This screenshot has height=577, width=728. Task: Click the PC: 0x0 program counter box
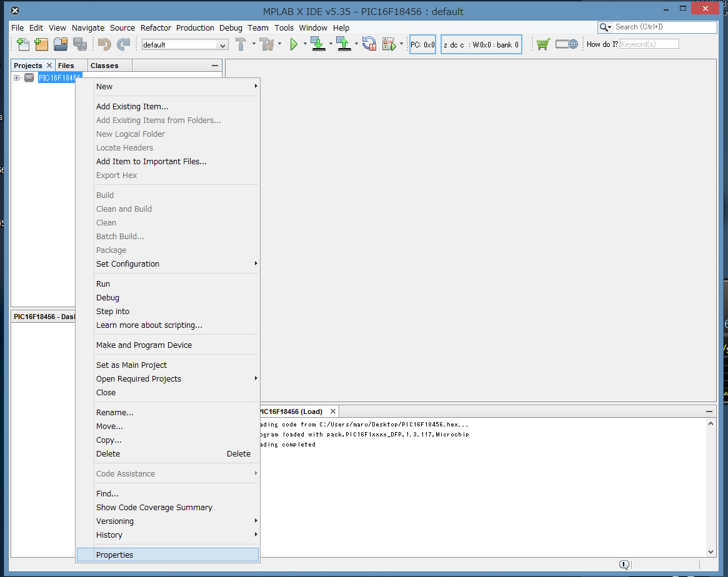pyautogui.click(x=422, y=44)
